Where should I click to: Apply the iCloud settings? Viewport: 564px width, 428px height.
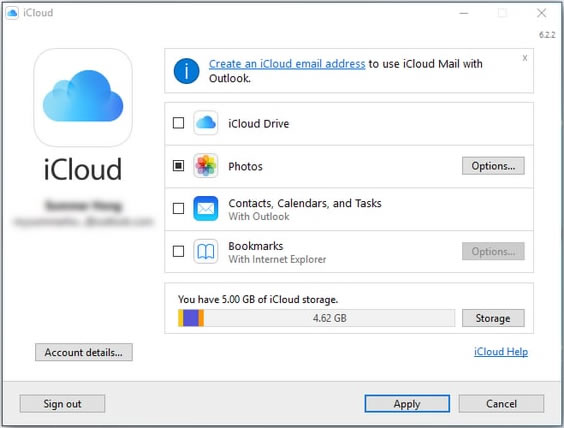(407, 404)
